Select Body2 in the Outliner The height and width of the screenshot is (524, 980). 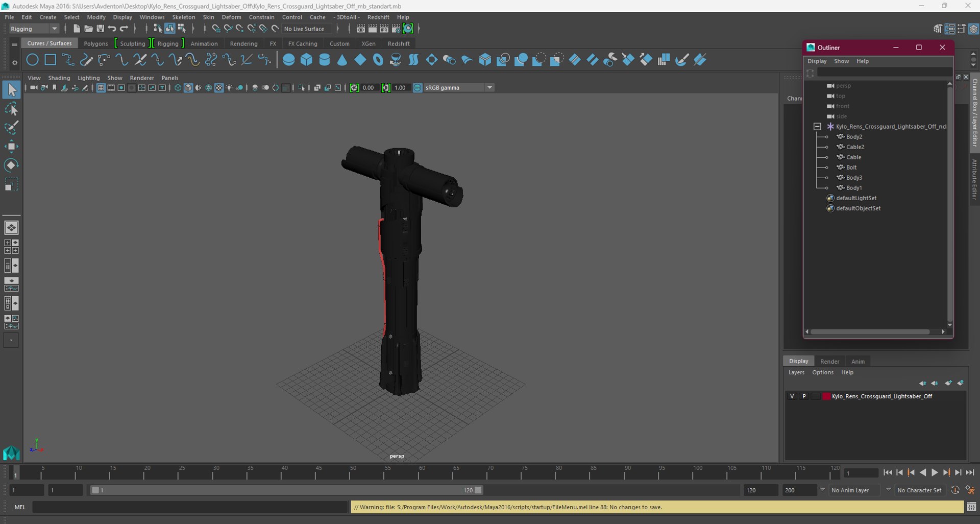pos(854,137)
